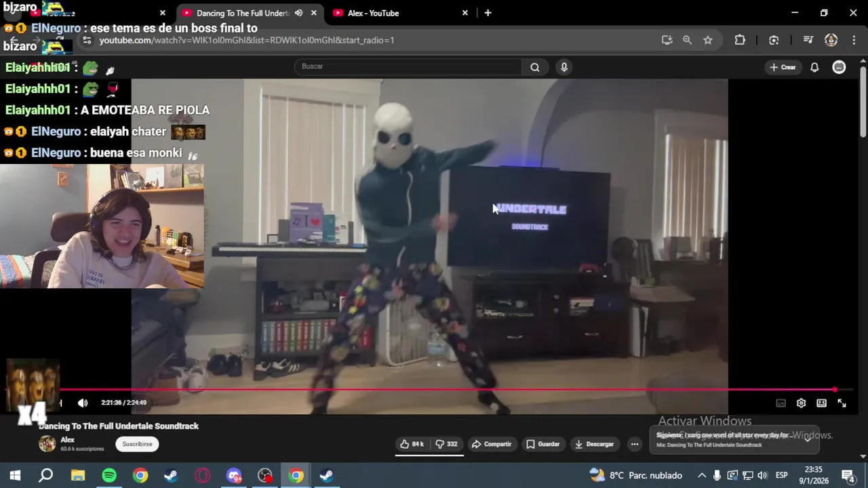Select the Dancing To The Full Undertale tab
Screen dimensions: 868x488
pos(243,13)
